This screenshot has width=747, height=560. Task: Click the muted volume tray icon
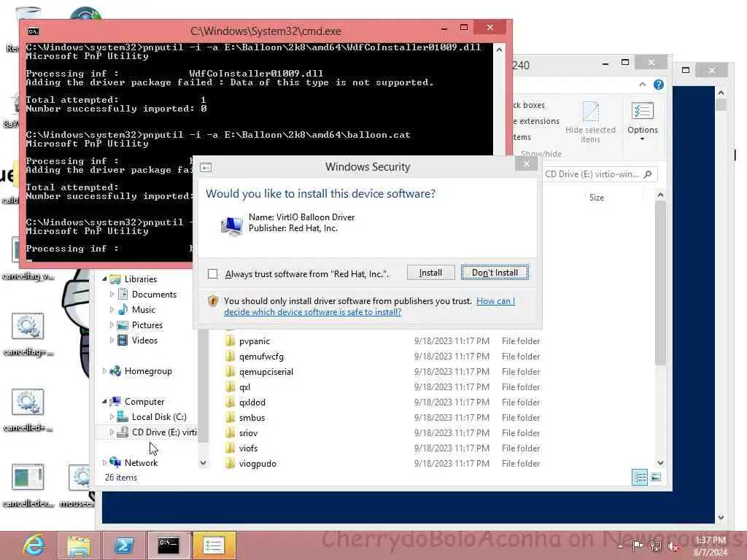point(673,547)
